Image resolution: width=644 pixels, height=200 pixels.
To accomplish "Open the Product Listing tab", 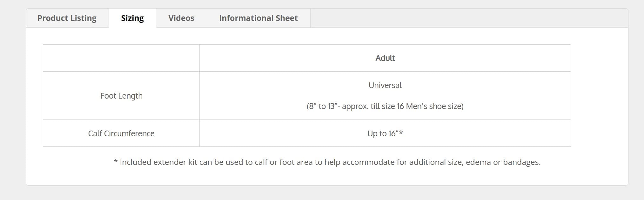I will tap(67, 18).
